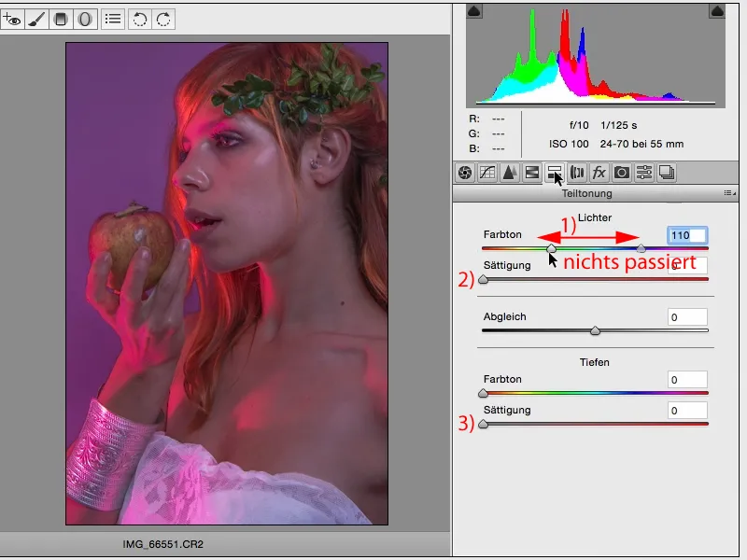
Task: Click the Abgleich label
Action: (x=504, y=316)
